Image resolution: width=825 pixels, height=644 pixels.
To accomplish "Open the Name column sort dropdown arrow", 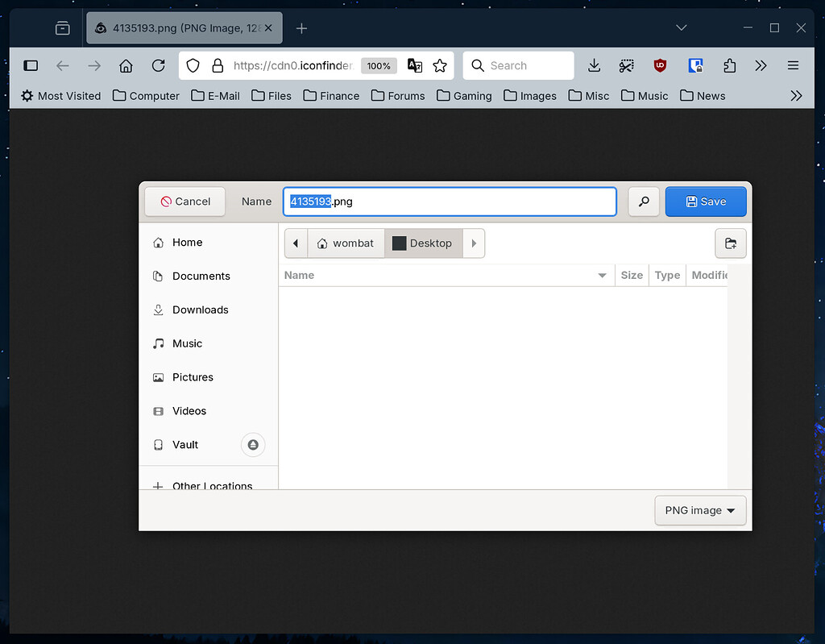I will tap(602, 275).
